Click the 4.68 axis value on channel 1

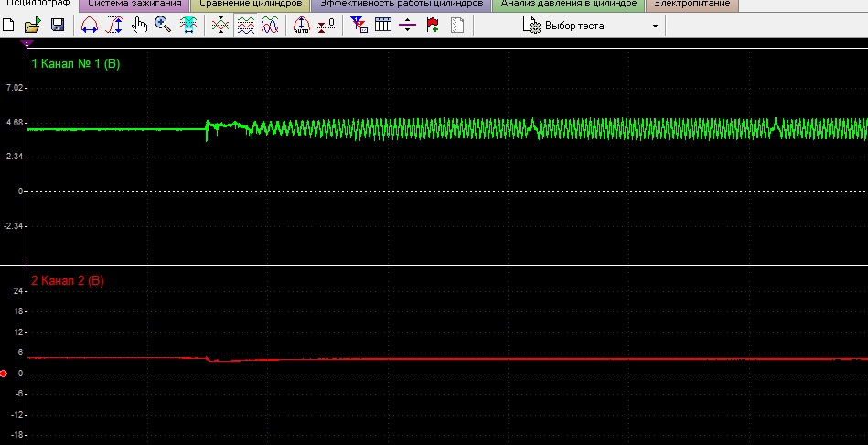(x=15, y=123)
